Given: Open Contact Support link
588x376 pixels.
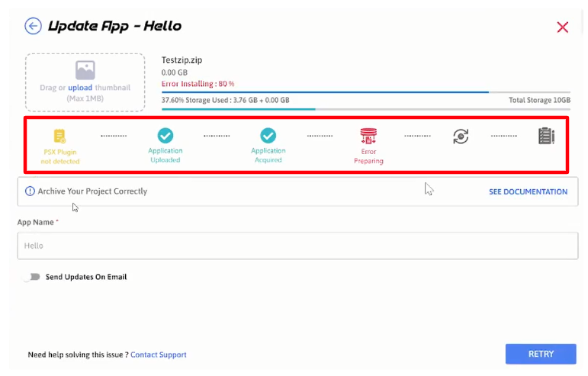Looking at the screenshot, I should tap(158, 355).
